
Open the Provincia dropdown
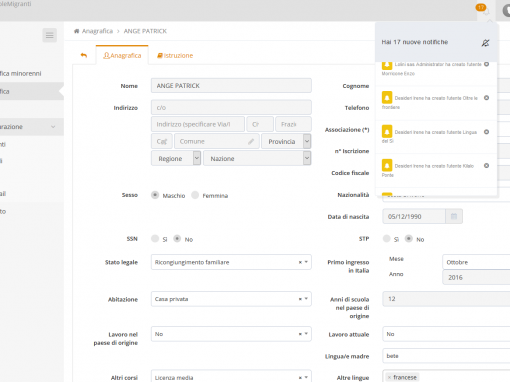coord(286,141)
